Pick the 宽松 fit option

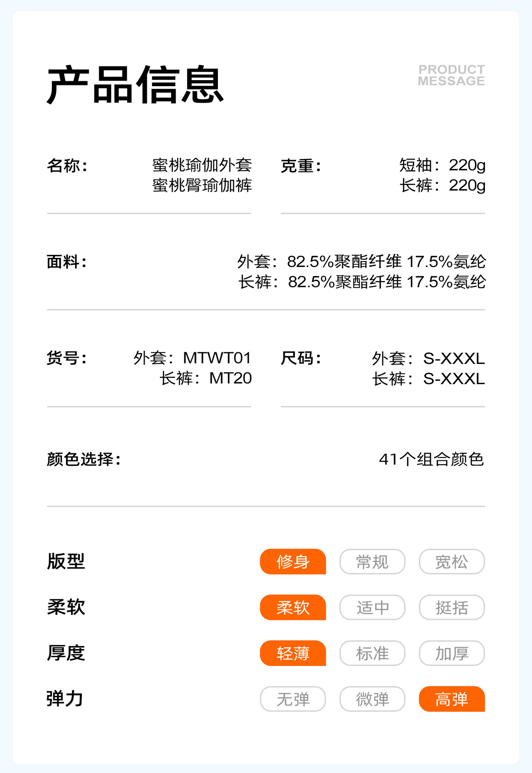click(451, 562)
